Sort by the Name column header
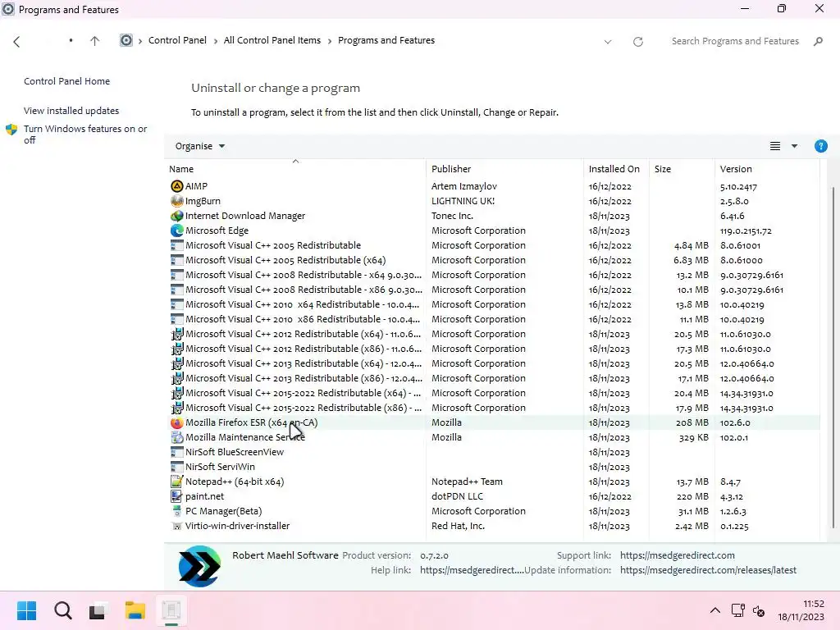Image resolution: width=840 pixels, height=630 pixels. click(x=295, y=169)
